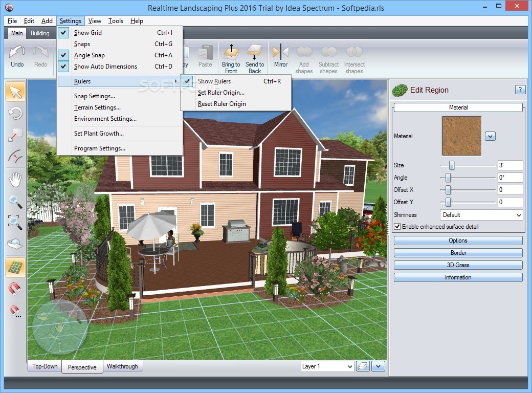Toggle Show Rulers submenu item
The image size is (532, 393).
236,81
